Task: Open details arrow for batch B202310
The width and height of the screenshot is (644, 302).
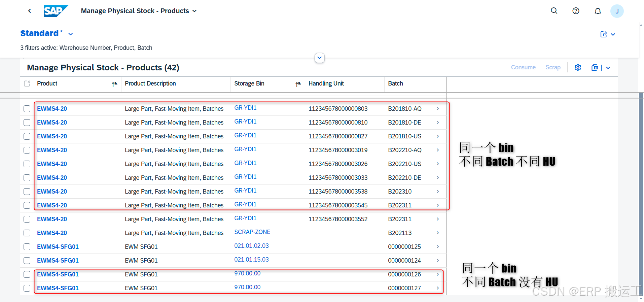Action: tap(438, 191)
